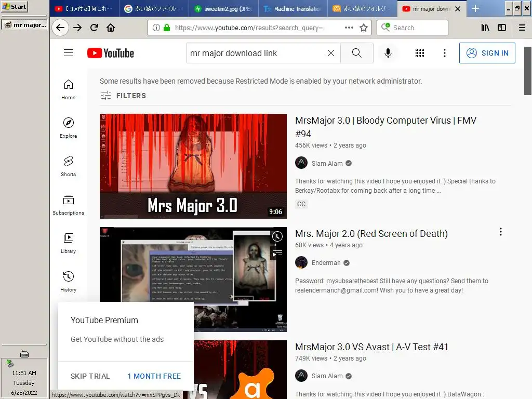532x399 pixels.
Task: Open MrsMajor 3.0 Bloody Computer Virus title
Action: coord(385,127)
